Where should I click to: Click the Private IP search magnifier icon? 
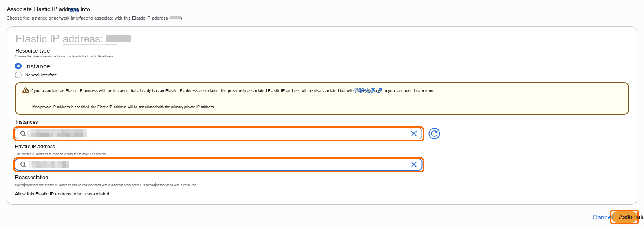pyautogui.click(x=23, y=164)
